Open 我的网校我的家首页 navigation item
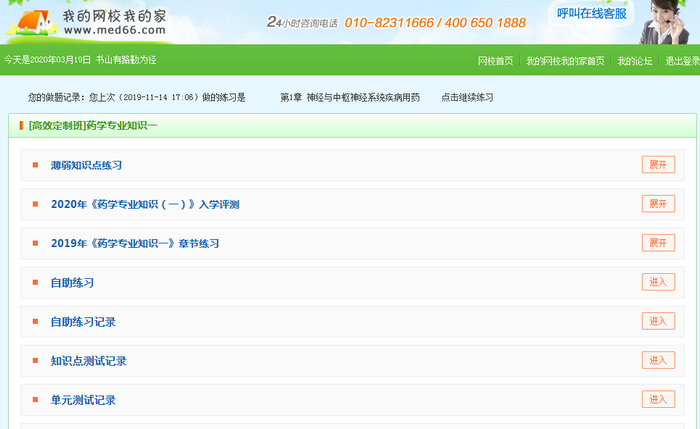Screen dimensions: 700x429 coord(565,61)
